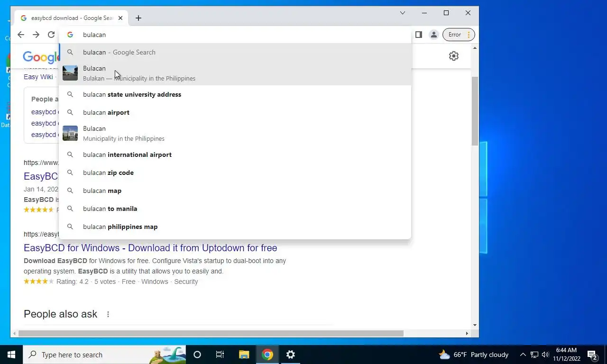Image resolution: width=607 pixels, height=364 pixels.
Task: Click the horizontal scrollbar thumb
Action: click(211, 334)
